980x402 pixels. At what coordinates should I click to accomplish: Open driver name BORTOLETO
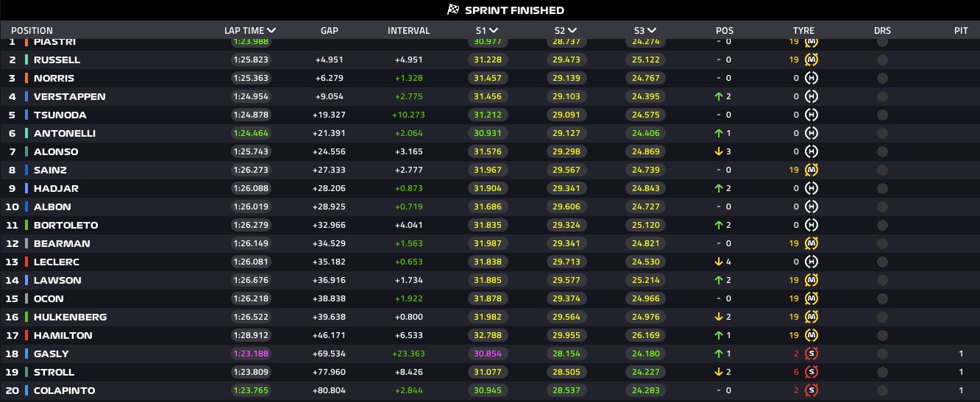(x=65, y=225)
